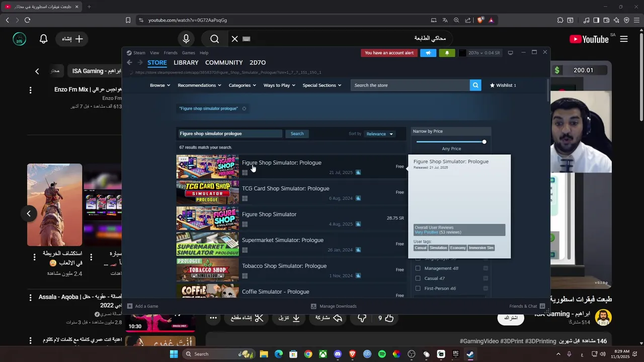Open Steam announcements megaphone icon
The height and width of the screenshot is (362, 644).
click(x=428, y=53)
